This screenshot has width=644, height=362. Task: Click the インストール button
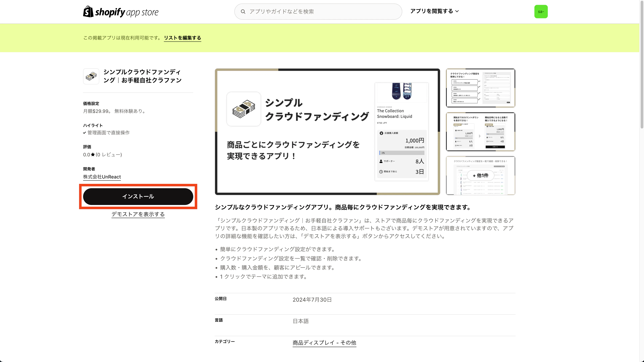pyautogui.click(x=138, y=196)
